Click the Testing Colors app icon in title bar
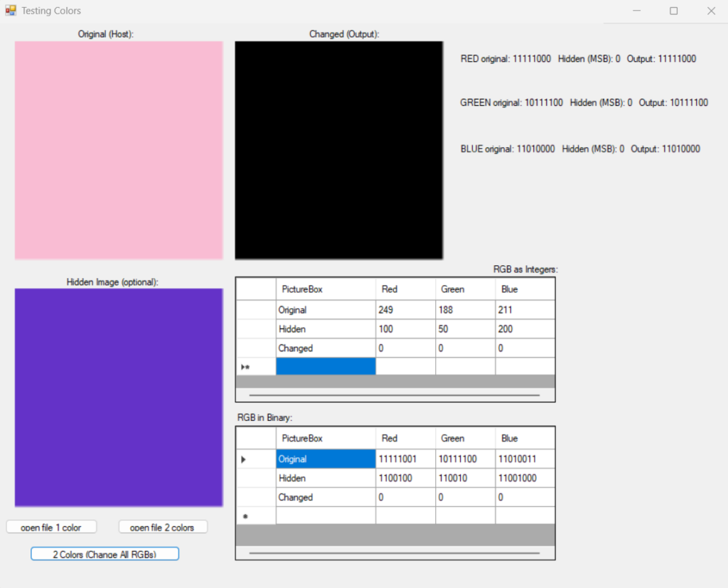Screen dimensions: 728x588 click(x=10, y=11)
